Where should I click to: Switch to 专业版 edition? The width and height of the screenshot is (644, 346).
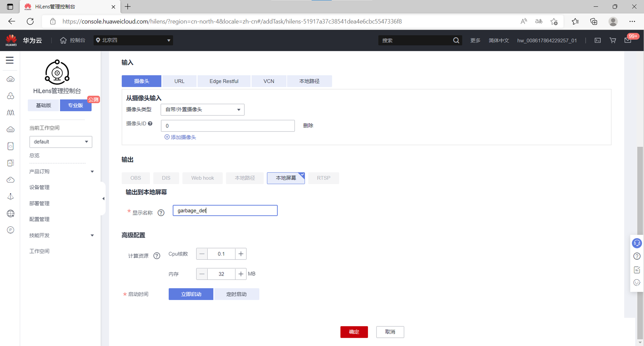tap(76, 105)
